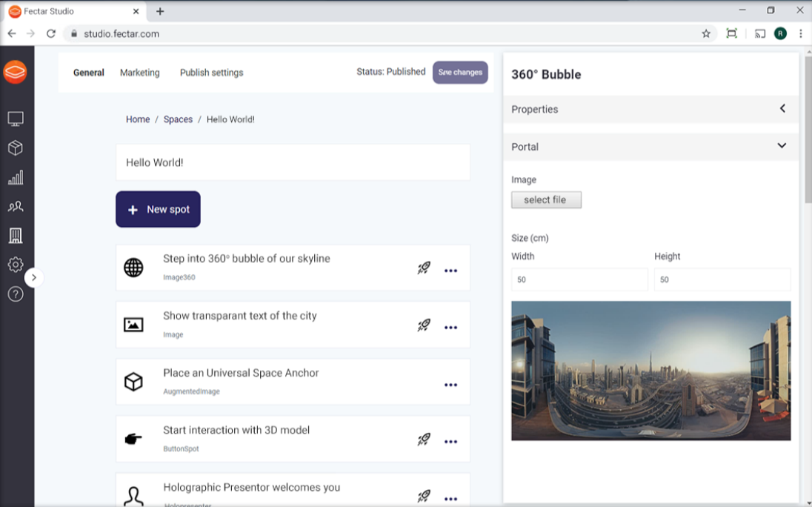
Task: Click the Fectar logo in the sidebar
Action: pos(15,72)
